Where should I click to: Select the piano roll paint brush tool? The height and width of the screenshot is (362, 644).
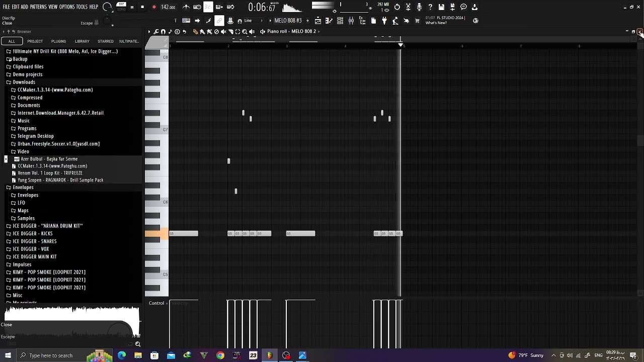[202, 31]
